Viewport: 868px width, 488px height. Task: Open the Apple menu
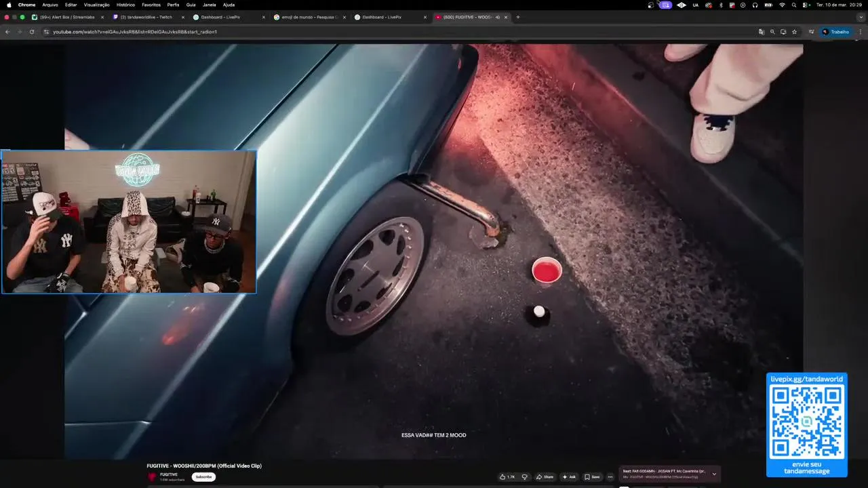coord(9,5)
